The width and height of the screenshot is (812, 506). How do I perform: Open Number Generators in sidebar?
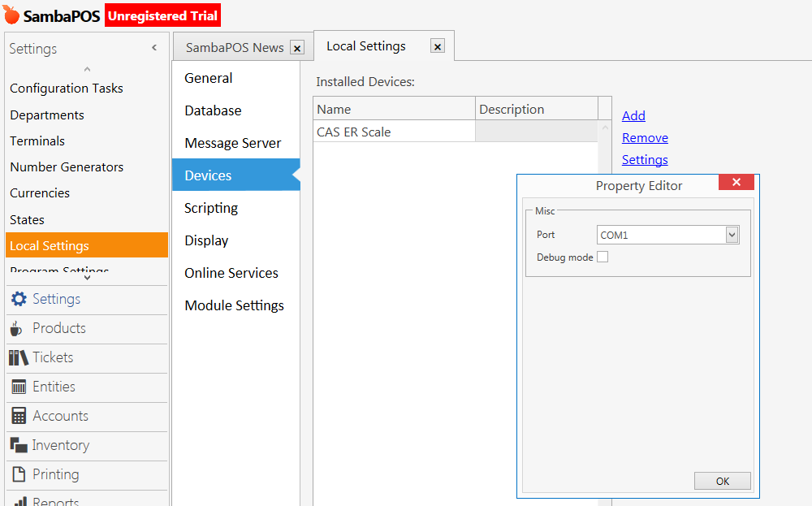pyautogui.click(x=67, y=167)
